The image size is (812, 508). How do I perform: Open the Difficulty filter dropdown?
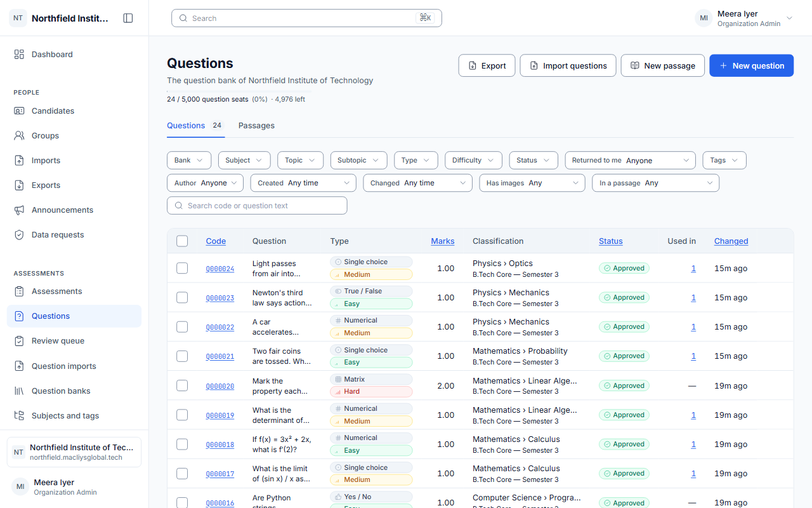pos(473,161)
